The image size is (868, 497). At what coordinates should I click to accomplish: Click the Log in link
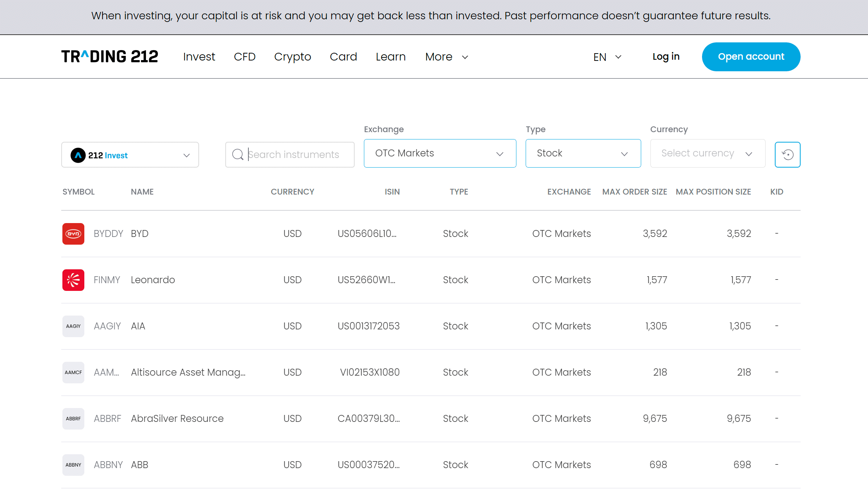(x=665, y=57)
